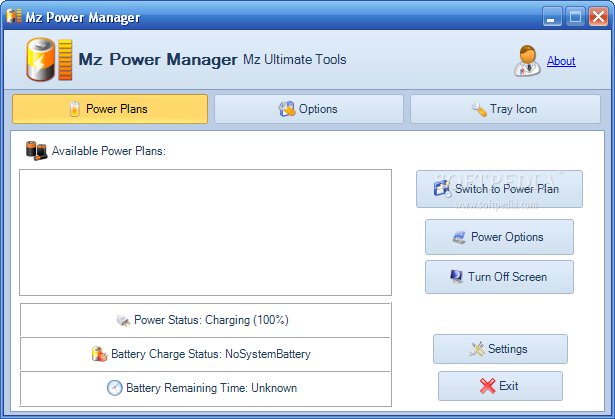Image resolution: width=615 pixels, height=419 pixels.
Task: Click the 'Mz Power Manager' header title
Action: (x=158, y=60)
